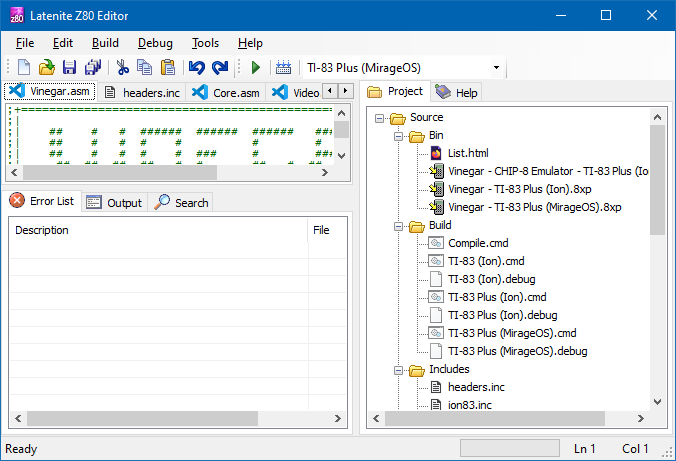This screenshot has width=676, height=461.
Task: Switch to the Help panel tab
Action: pos(456,93)
